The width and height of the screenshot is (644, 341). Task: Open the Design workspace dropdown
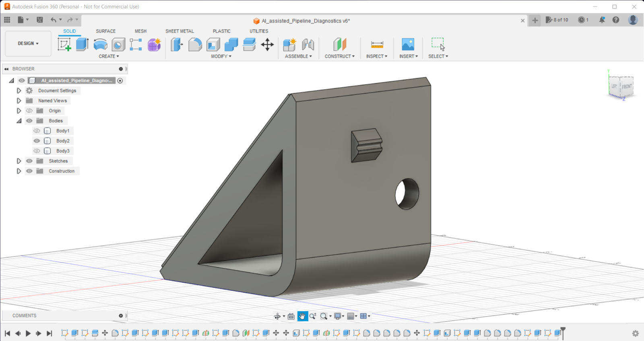coord(28,43)
